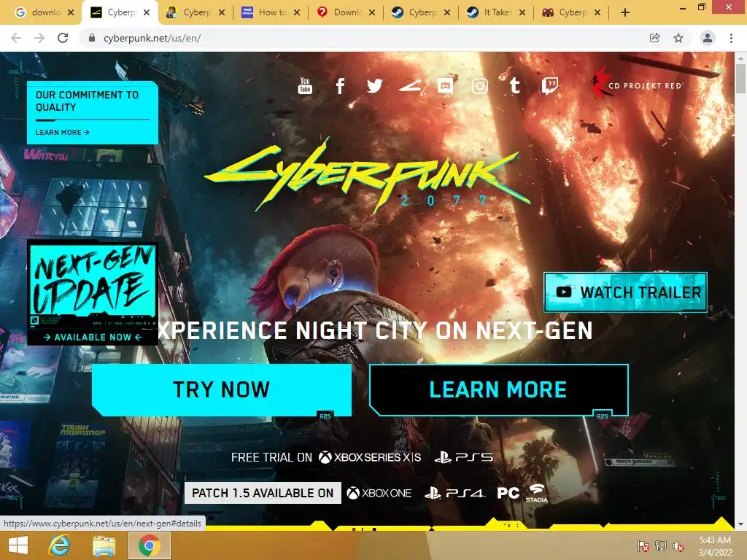The height and width of the screenshot is (560, 747).
Task: Click the Action Center flag icon
Action: [x=643, y=546]
